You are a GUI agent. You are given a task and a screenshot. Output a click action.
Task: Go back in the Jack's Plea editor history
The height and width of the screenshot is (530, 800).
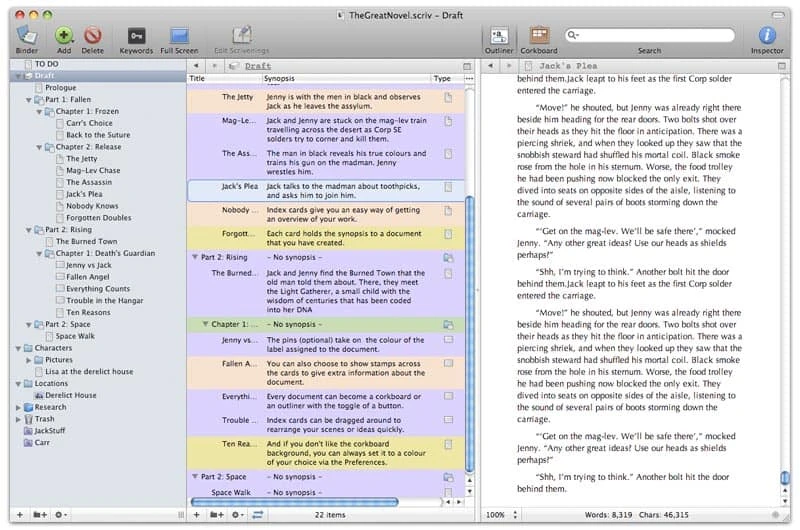pyautogui.click(x=490, y=66)
